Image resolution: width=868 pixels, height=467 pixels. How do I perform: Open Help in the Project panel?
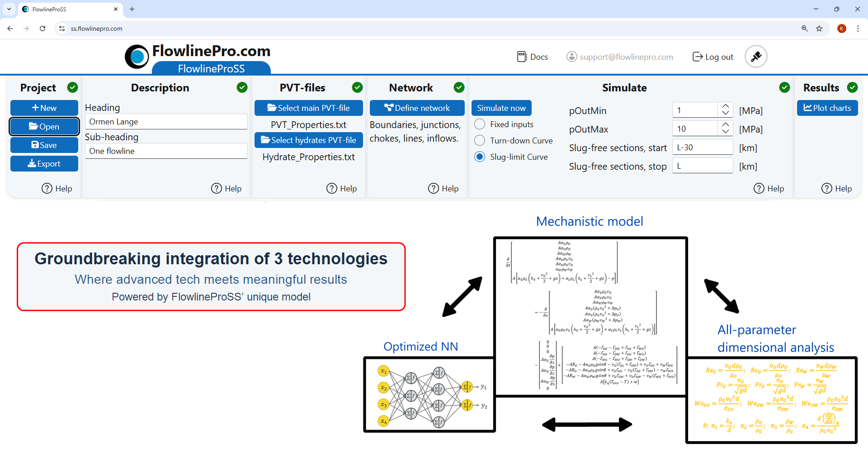coord(57,188)
